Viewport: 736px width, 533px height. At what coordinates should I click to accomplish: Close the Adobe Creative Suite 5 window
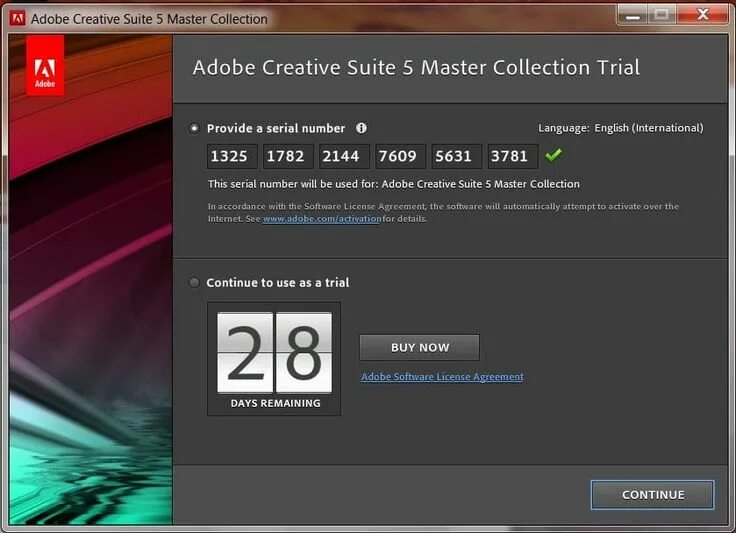point(703,15)
